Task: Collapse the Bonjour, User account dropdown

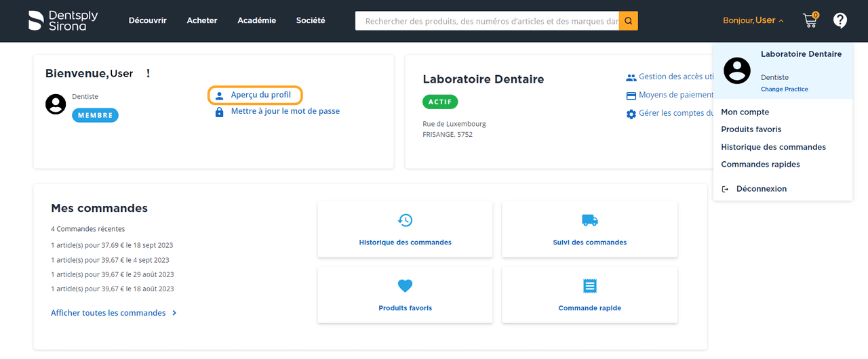Action: (753, 20)
